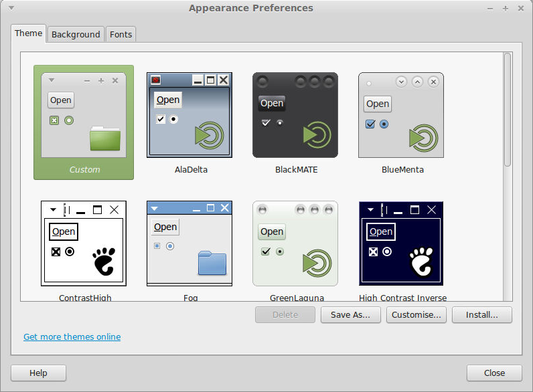Click the theme list vertical scrollbar

508,110
